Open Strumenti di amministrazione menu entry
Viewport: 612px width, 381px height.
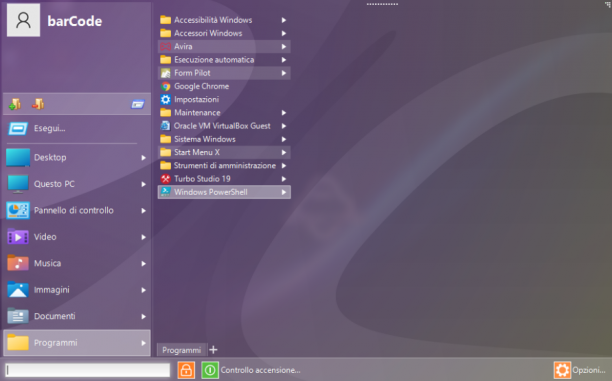(x=224, y=166)
